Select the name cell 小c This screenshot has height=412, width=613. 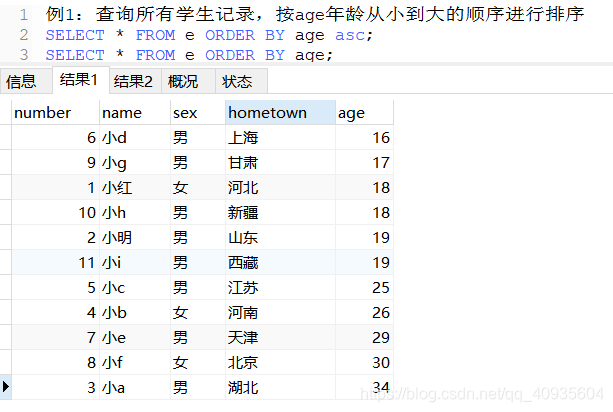(135, 288)
